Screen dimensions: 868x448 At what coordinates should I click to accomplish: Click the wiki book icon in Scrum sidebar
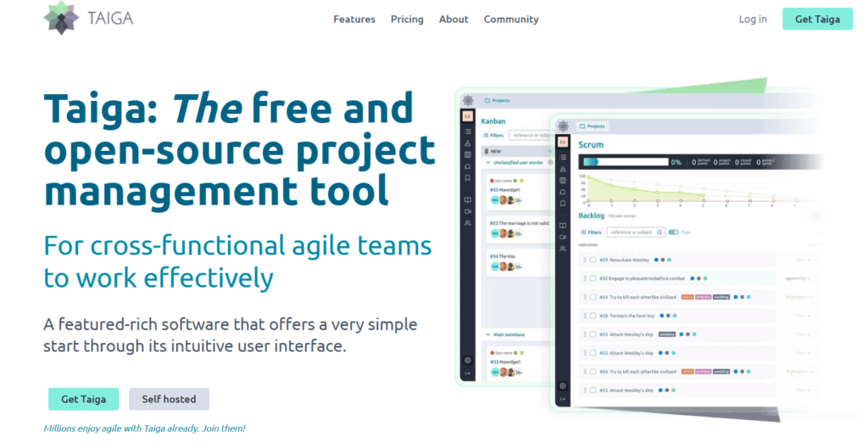tap(562, 225)
